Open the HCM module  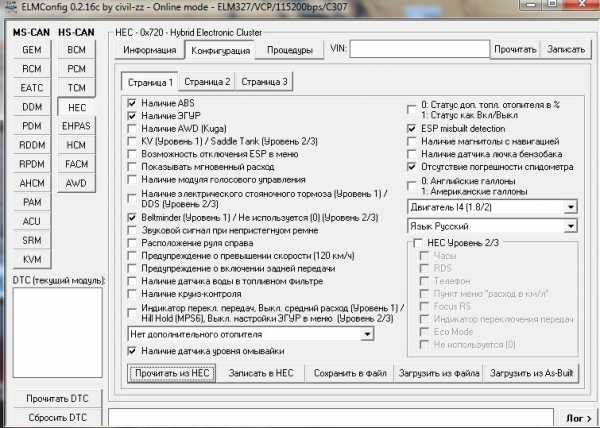(x=77, y=145)
